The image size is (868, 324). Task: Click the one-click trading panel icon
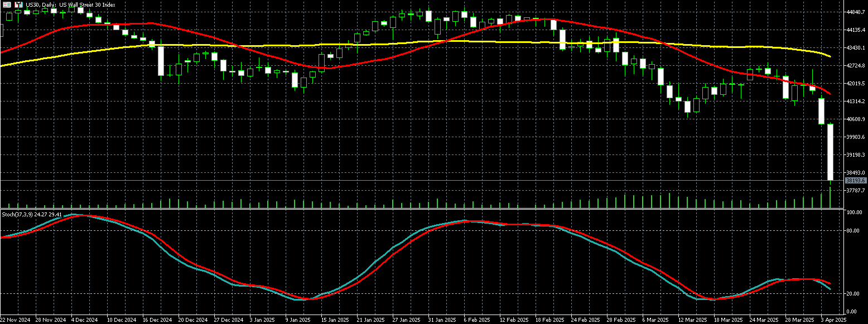pyautogui.click(x=7, y=4)
